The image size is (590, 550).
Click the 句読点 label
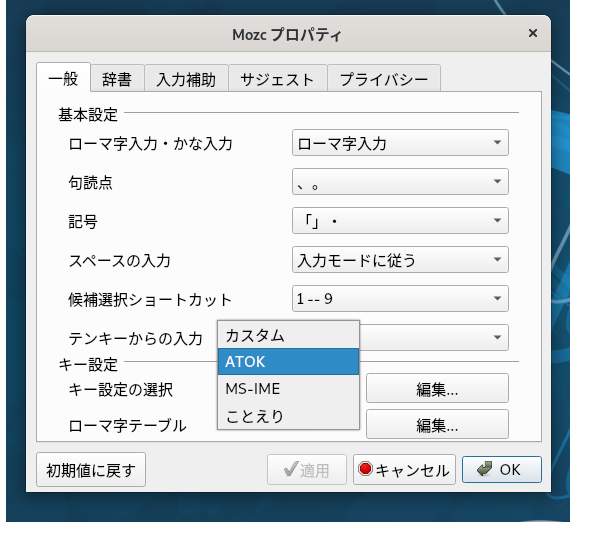pyautogui.click(x=90, y=182)
